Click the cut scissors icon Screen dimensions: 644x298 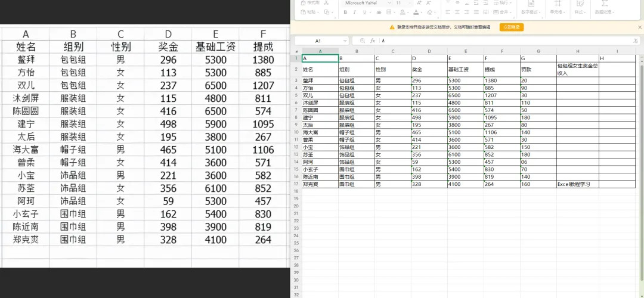pos(326,3)
